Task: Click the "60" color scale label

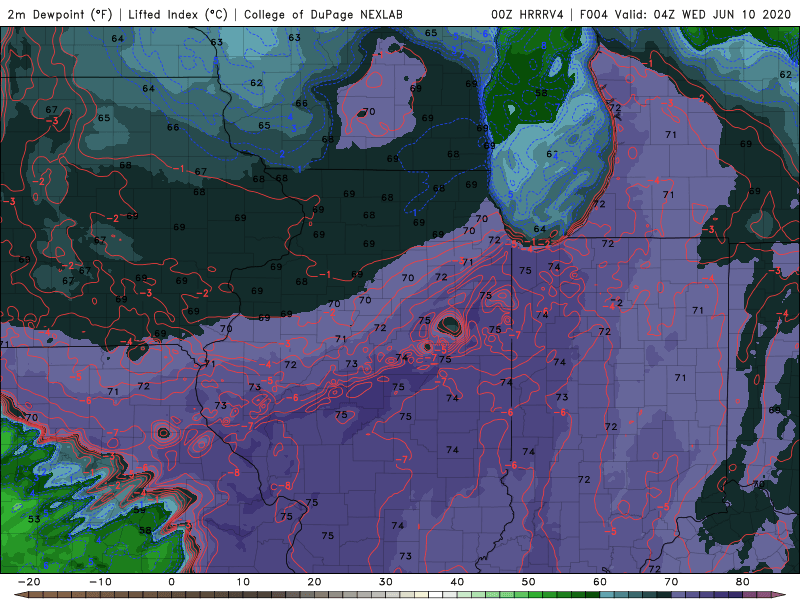Action: [600, 582]
